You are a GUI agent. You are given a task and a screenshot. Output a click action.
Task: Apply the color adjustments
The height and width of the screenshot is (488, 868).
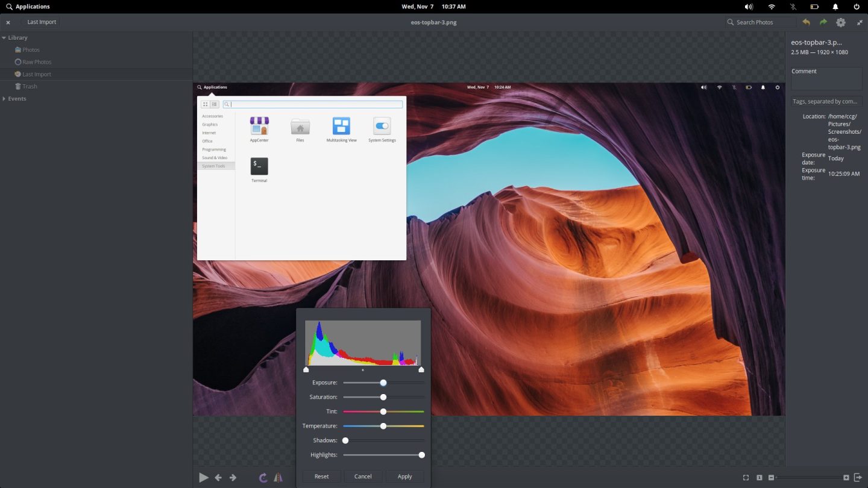pyautogui.click(x=404, y=476)
